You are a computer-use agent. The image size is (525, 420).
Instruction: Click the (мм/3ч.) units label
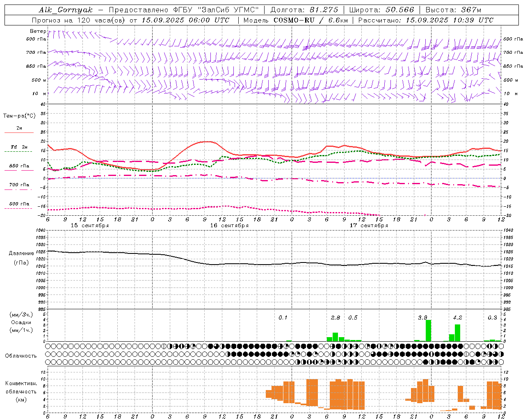tap(21, 315)
